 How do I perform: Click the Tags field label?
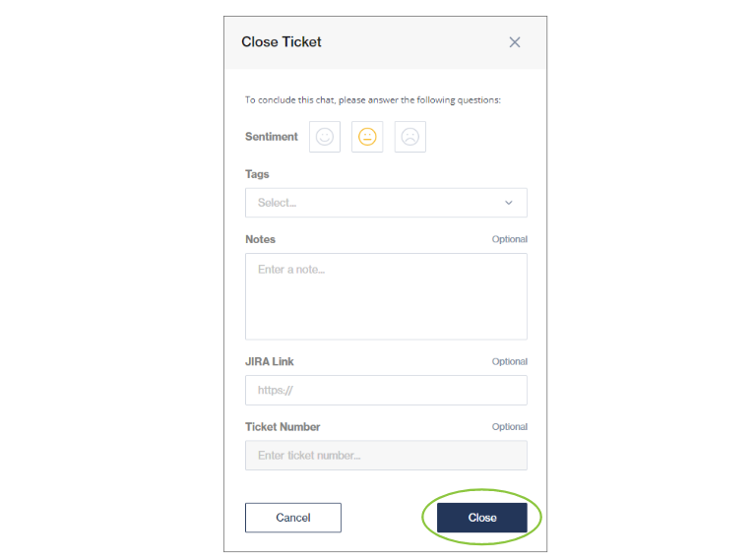point(257,174)
